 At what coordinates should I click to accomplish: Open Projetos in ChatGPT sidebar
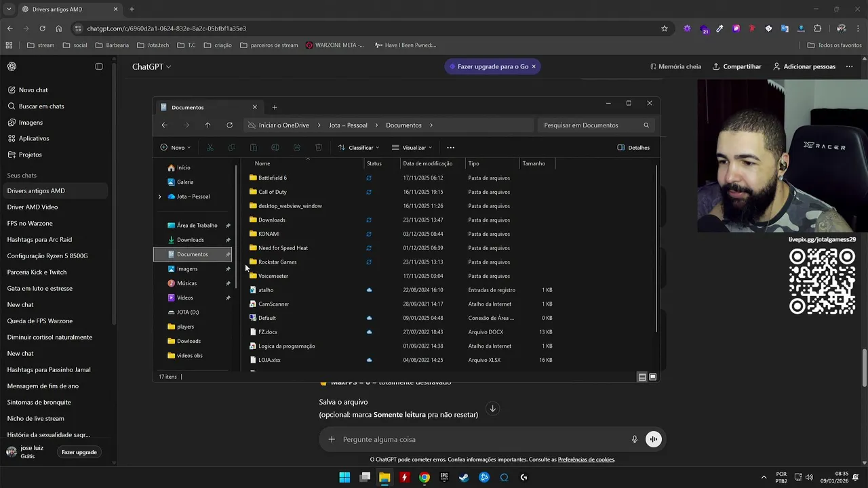[x=25, y=155]
